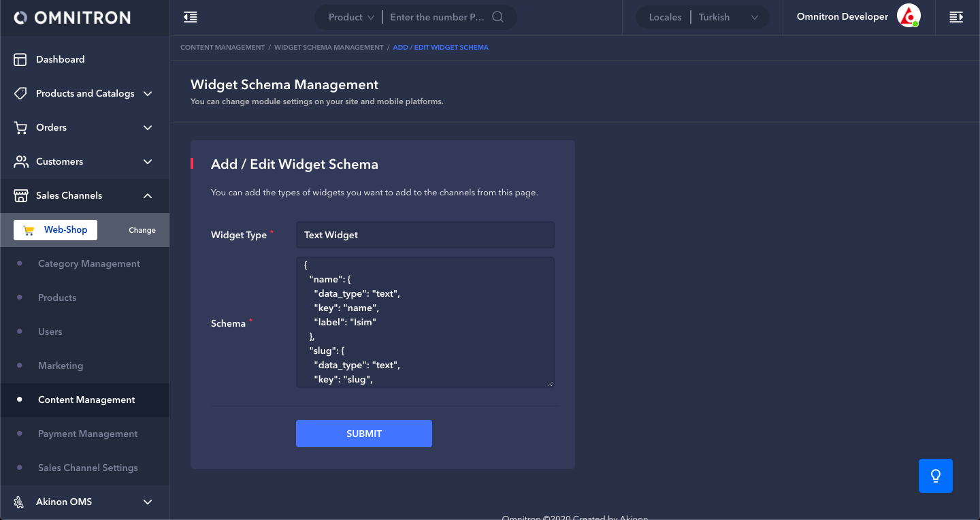
Task: Expand the Products and Catalogs menu
Action: click(x=148, y=93)
